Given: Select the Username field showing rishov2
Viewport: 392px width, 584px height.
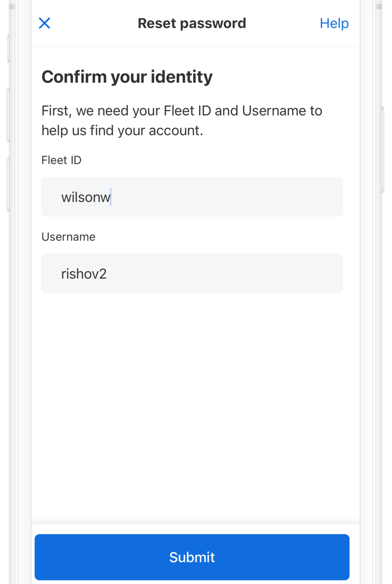Looking at the screenshot, I should point(192,273).
